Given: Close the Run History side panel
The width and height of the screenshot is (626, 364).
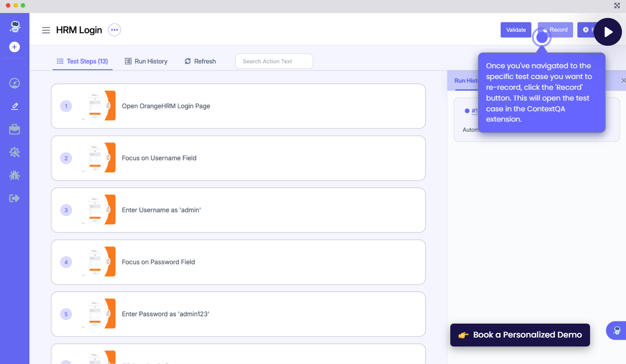Looking at the screenshot, I should click(x=623, y=81).
